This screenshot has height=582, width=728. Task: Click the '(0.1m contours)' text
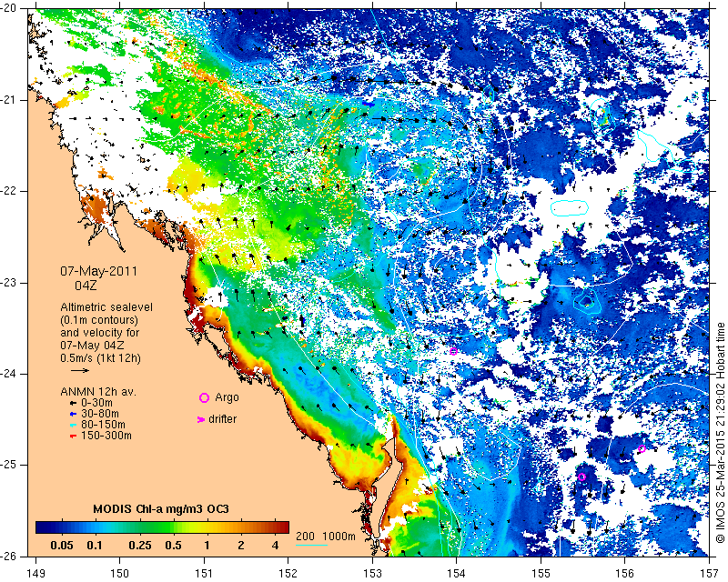(x=99, y=320)
